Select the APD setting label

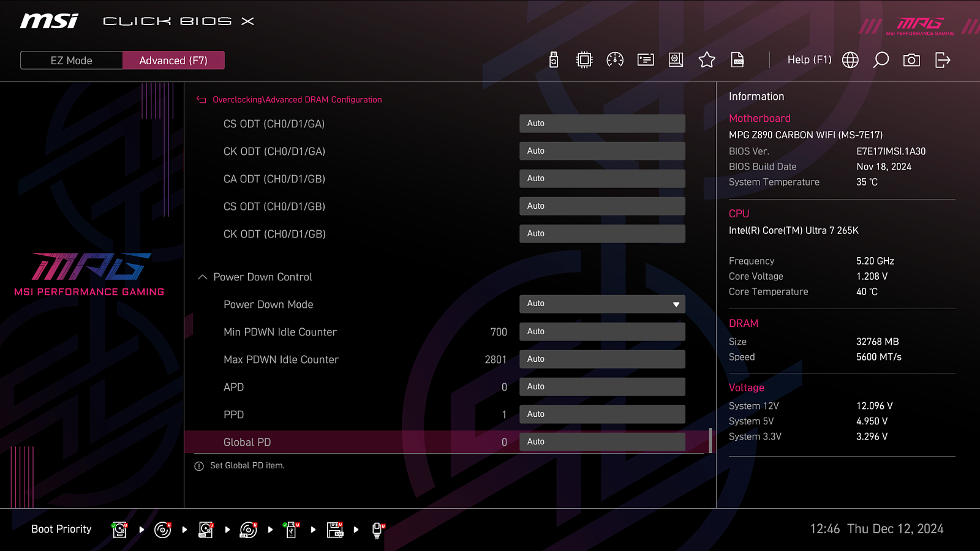pyautogui.click(x=233, y=387)
